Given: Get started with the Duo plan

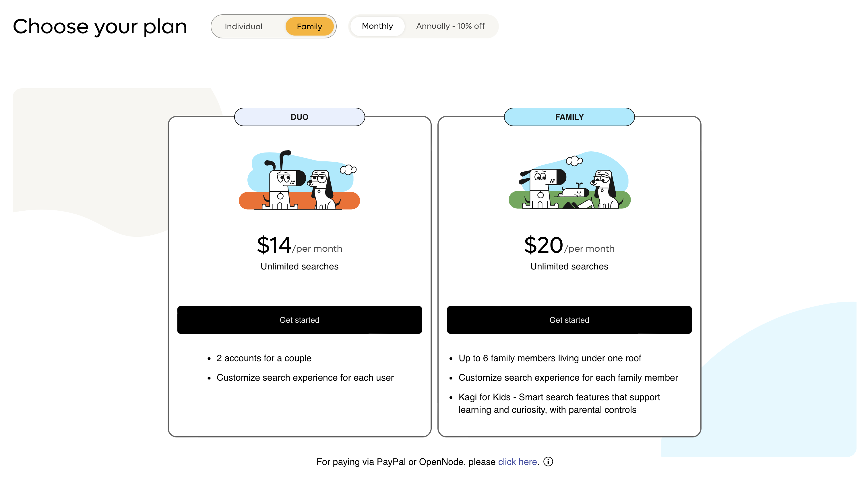Looking at the screenshot, I should click(299, 320).
